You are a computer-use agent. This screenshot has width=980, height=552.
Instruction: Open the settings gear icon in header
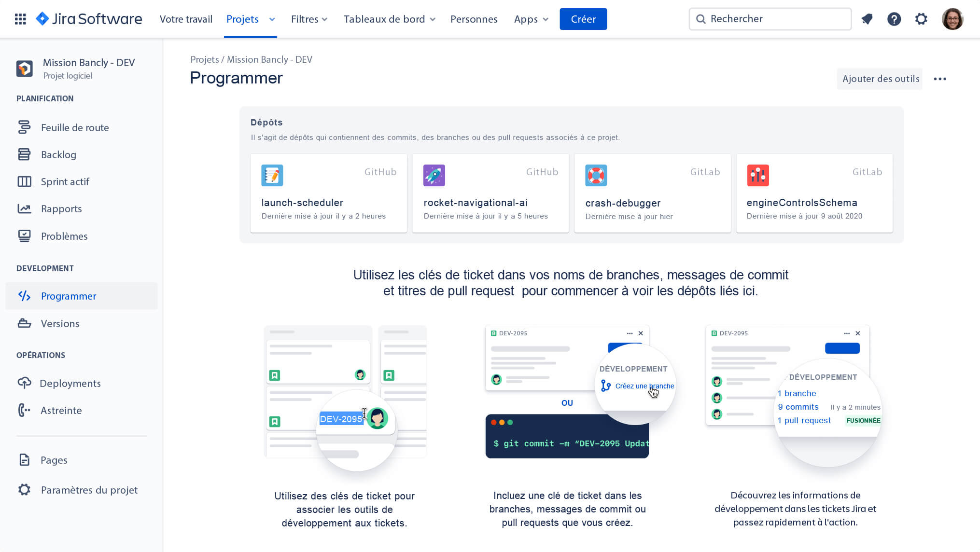[921, 19]
